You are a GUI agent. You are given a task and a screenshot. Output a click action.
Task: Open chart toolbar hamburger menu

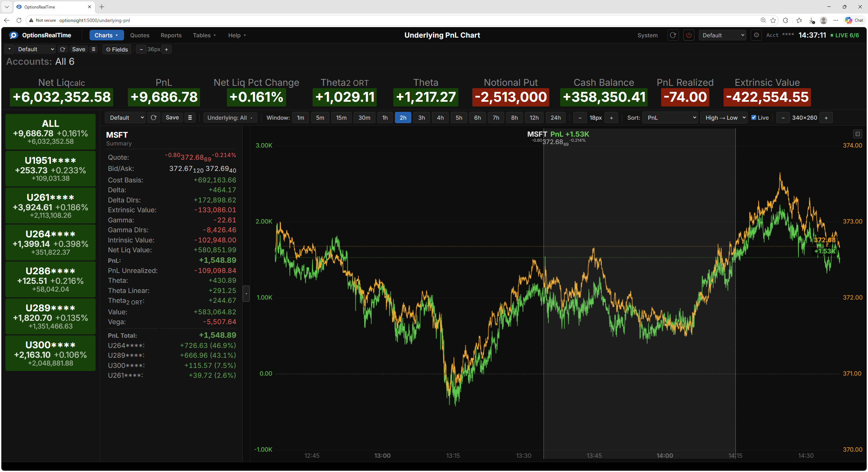click(x=190, y=118)
